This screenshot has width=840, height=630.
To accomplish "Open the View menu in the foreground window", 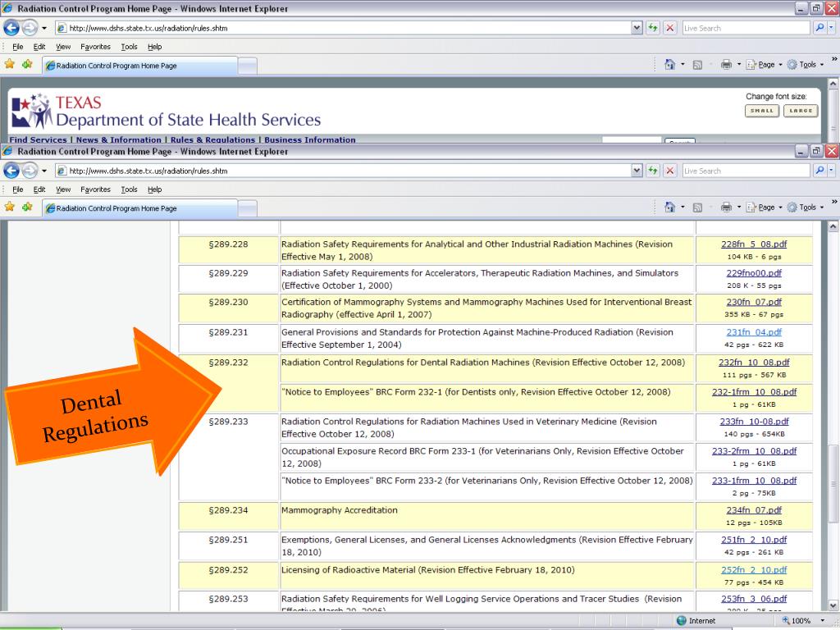I will tap(63, 189).
